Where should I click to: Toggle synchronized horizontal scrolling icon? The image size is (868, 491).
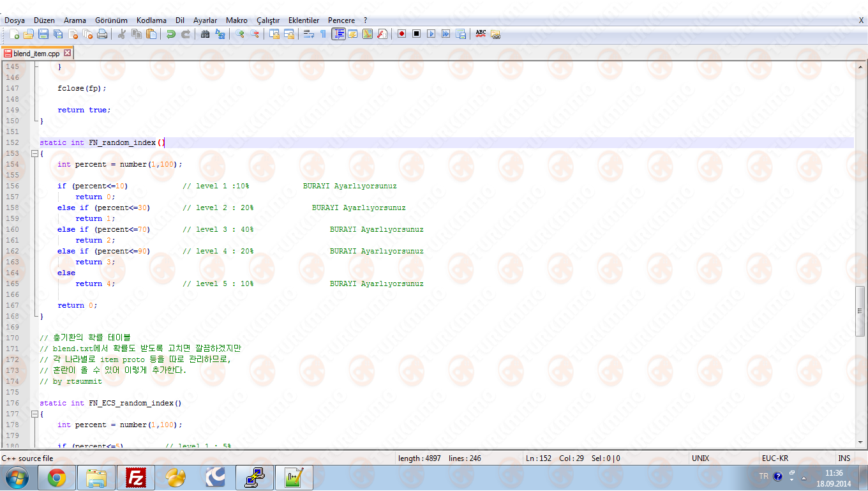point(288,34)
